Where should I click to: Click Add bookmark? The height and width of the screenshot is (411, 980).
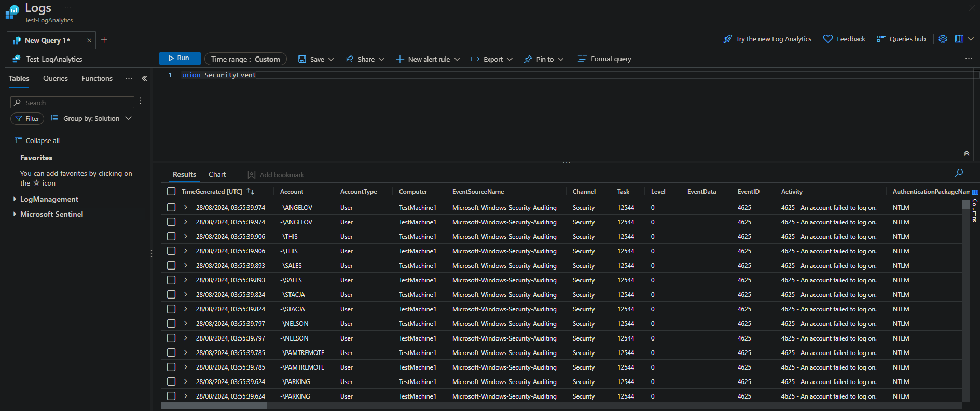pyautogui.click(x=276, y=175)
